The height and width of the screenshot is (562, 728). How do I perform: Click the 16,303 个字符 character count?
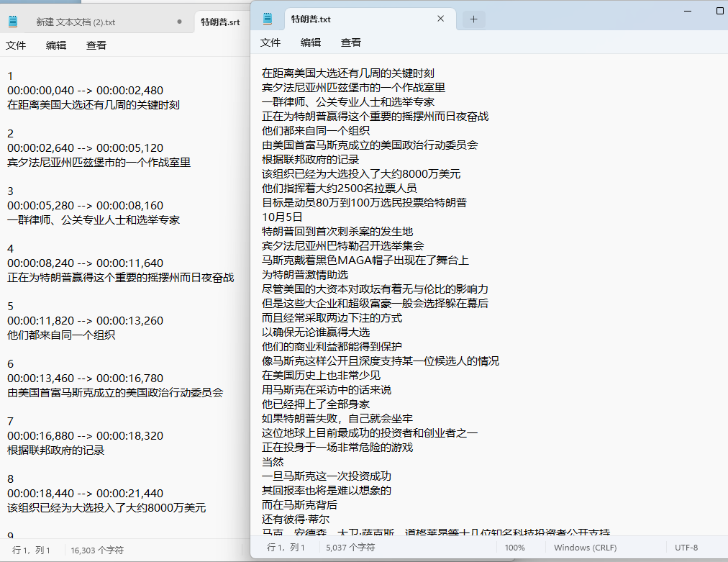[97, 550]
